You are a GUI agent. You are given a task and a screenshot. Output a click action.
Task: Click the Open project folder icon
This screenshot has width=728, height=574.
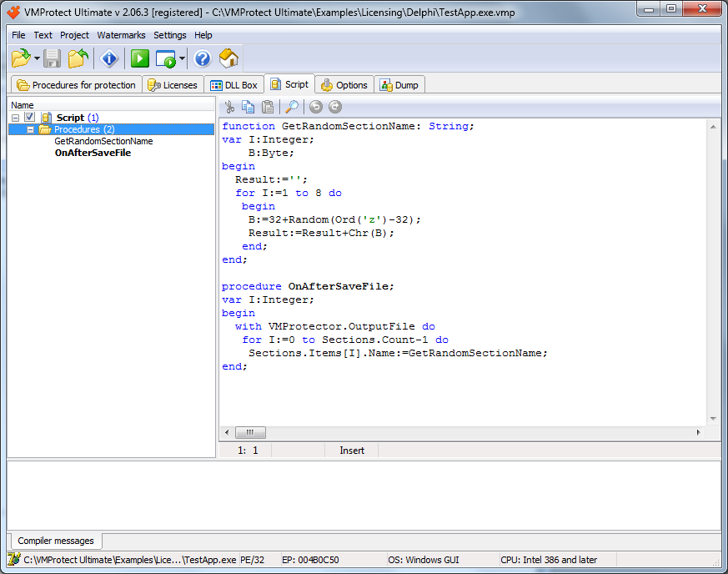(21, 58)
